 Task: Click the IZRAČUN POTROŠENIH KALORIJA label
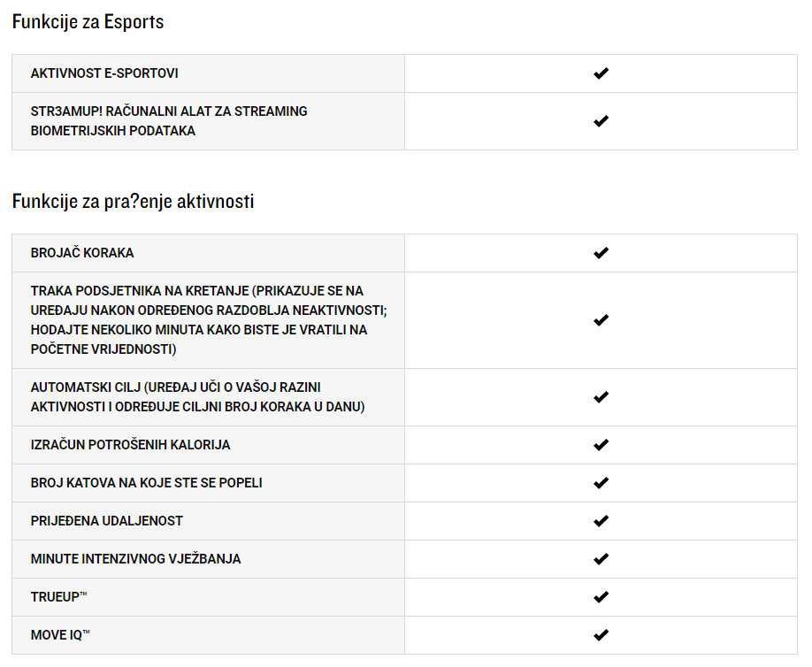coord(131,445)
